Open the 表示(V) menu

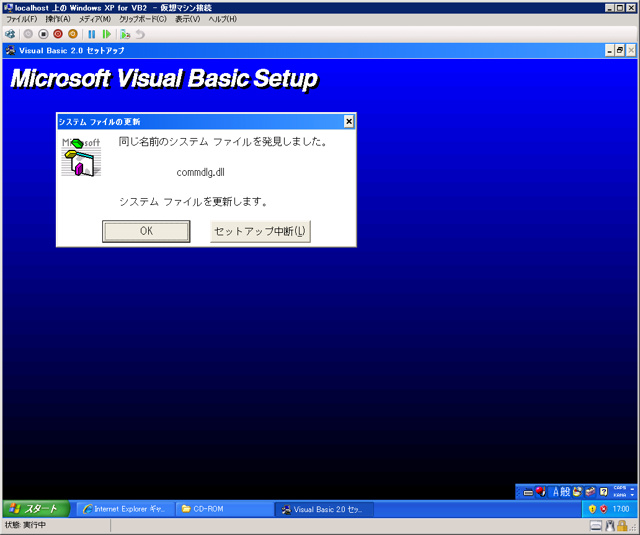pyautogui.click(x=187, y=19)
